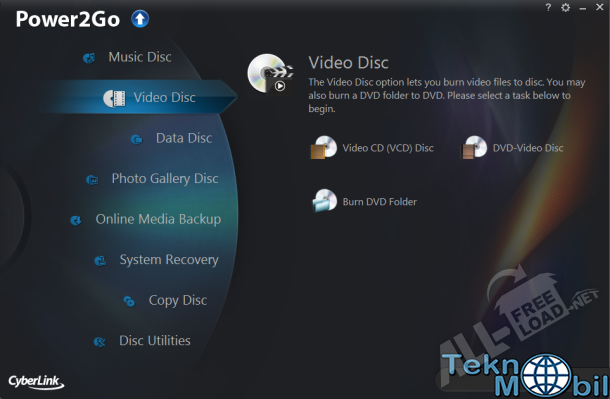This screenshot has width=610, height=399.
Task: Click the CyberLink logo
Action: 36,382
